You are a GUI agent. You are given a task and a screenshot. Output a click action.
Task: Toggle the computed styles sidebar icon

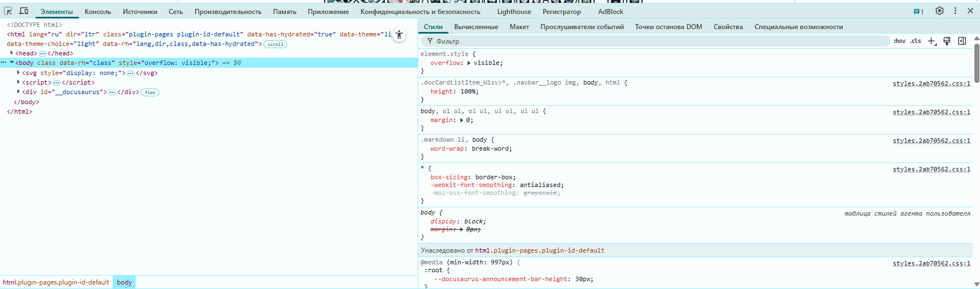962,41
